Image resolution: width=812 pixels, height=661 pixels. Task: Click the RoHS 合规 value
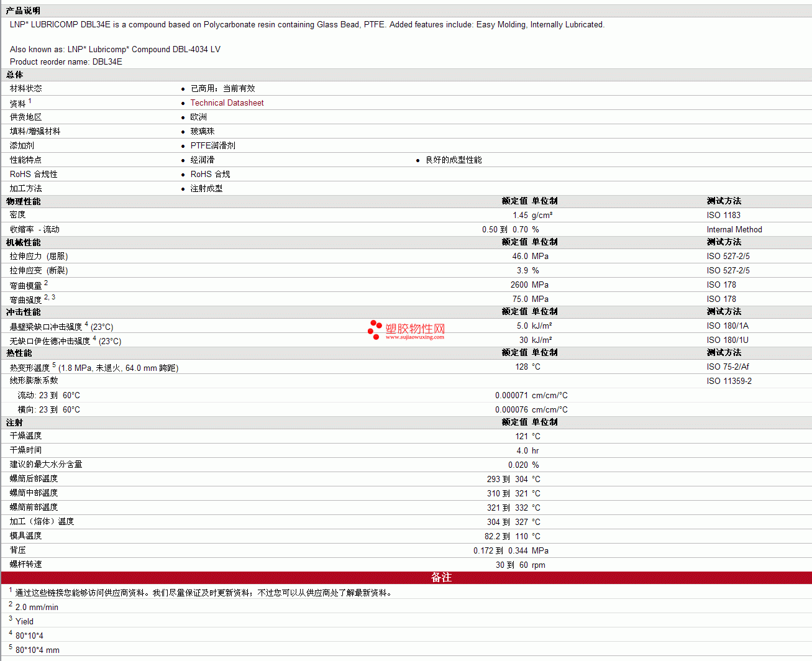[210, 175]
